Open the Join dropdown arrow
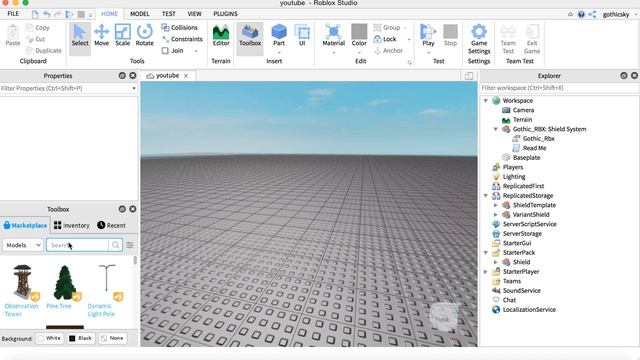Image resolution: width=640 pixels, height=360 pixels. pyautogui.click(x=196, y=51)
